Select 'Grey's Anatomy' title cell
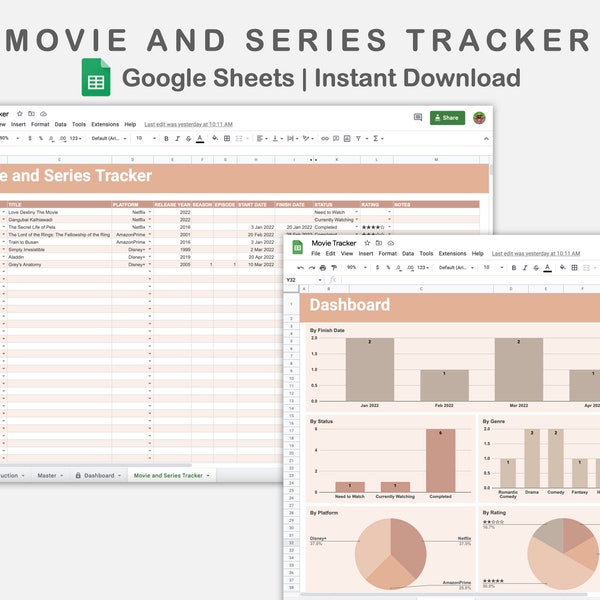600x600 pixels. point(59,264)
